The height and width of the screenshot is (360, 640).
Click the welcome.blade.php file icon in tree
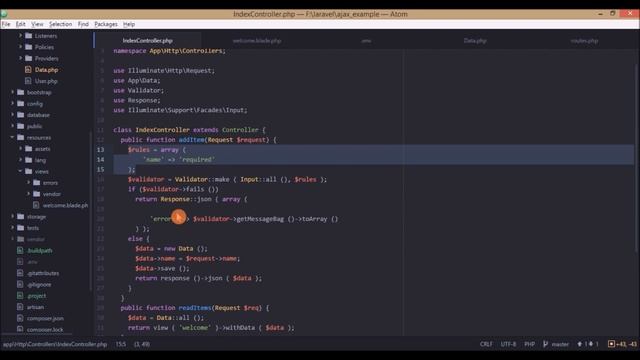(x=36, y=205)
